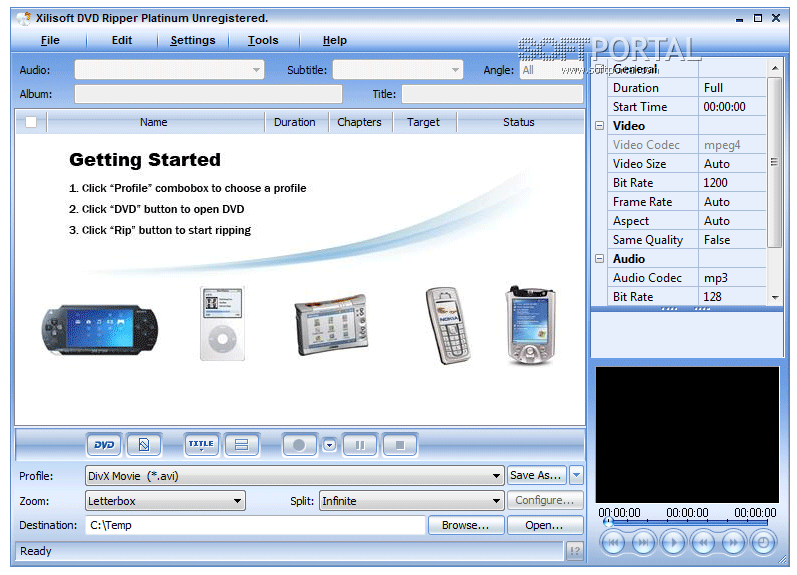
Task: Play the preview video
Action: click(x=673, y=542)
